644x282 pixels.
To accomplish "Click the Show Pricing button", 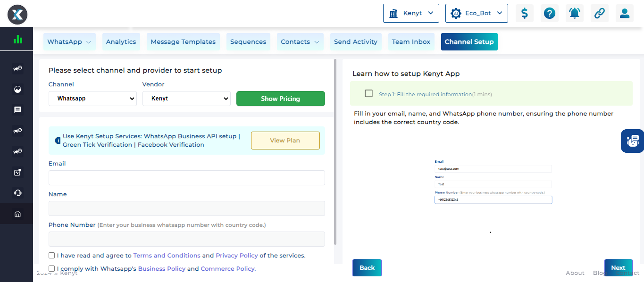I will click(x=280, y=99).
